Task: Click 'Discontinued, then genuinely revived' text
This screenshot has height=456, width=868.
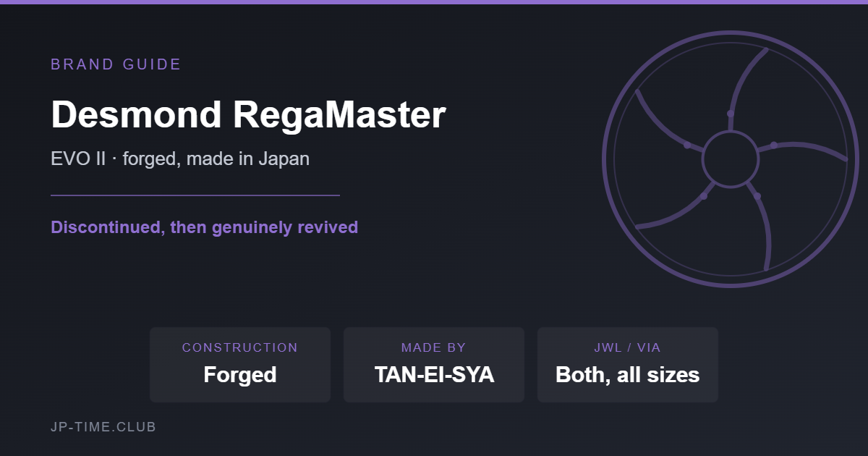Action: point(205,227)
